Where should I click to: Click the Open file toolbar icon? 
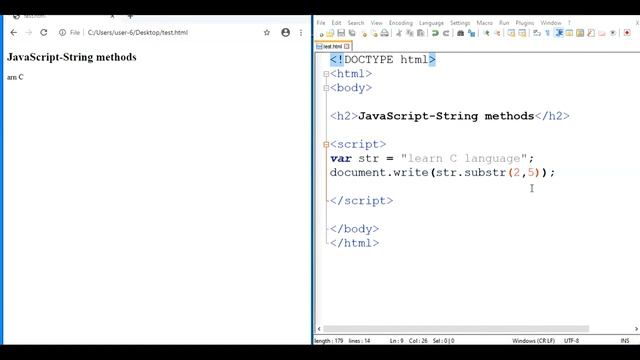click(330, 33)
